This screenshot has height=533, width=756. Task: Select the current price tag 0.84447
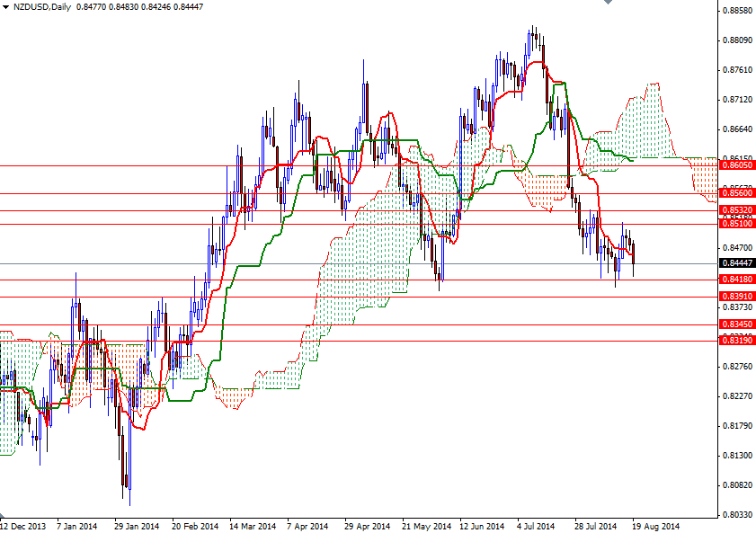tap(737, 263)
